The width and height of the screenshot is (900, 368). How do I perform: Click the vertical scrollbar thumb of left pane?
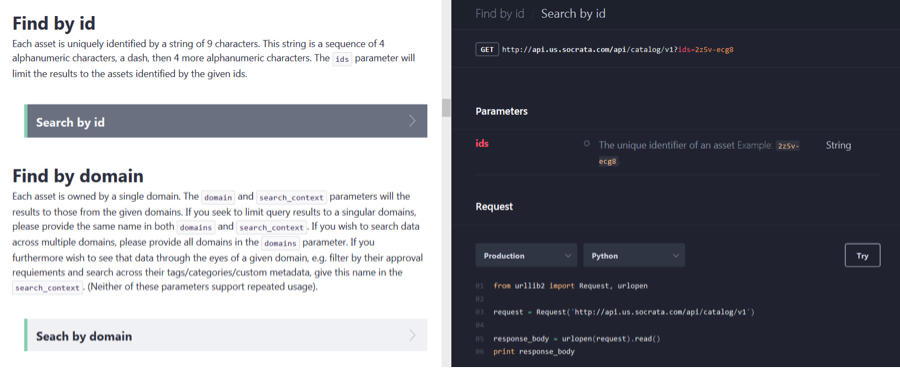[446, 107]
